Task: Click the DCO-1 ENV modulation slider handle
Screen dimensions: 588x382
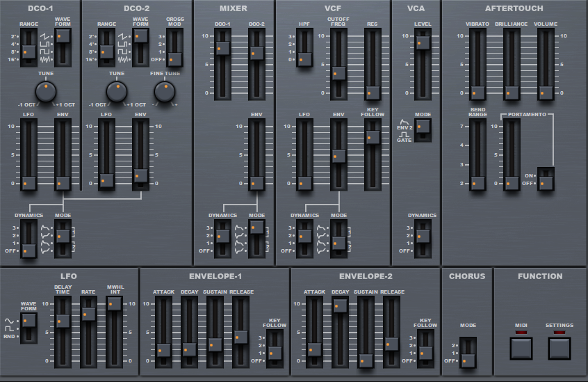Action: click(63, 184)
